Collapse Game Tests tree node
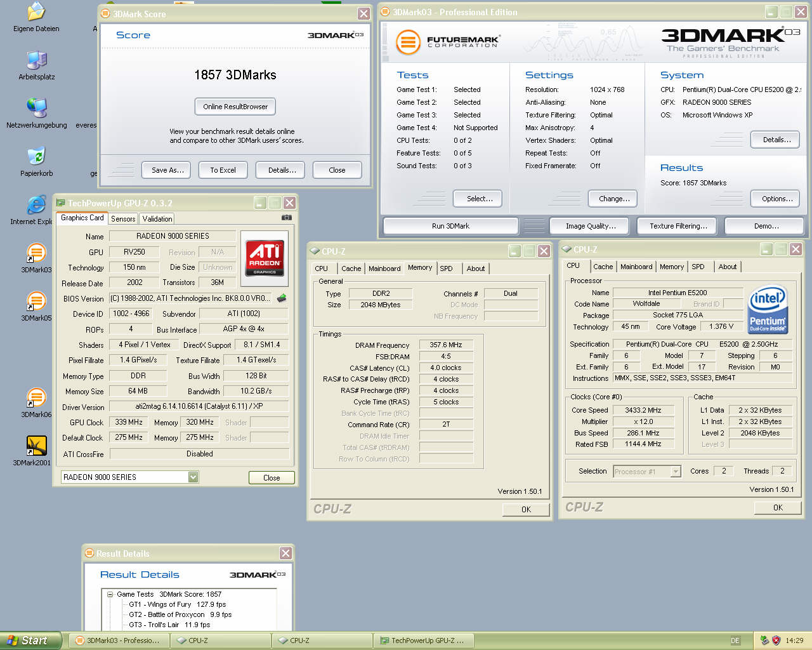The height and width of the screenshot is (650, 812). [110, 594]
